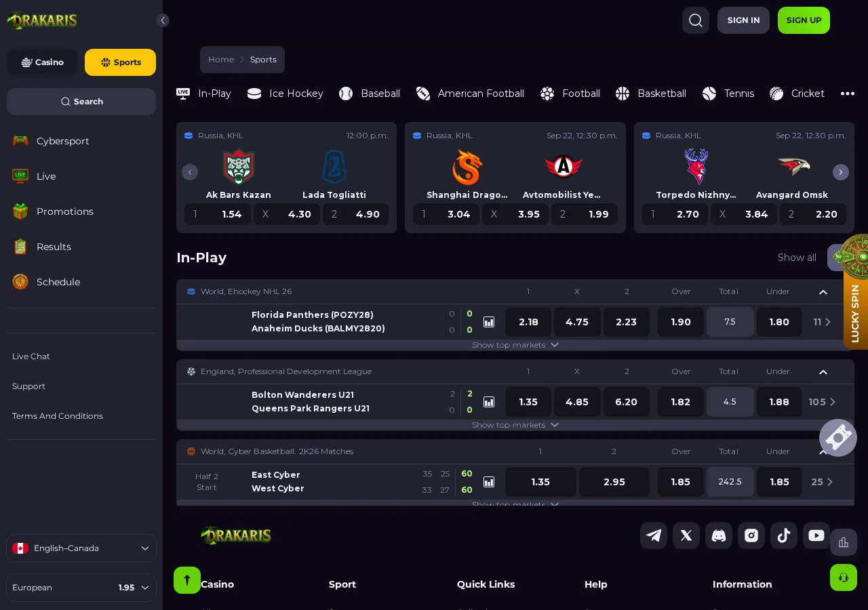Viewport: 868px width, 610px height.
Task: Open Live section in the sidebar
Action: pos(81,176)
